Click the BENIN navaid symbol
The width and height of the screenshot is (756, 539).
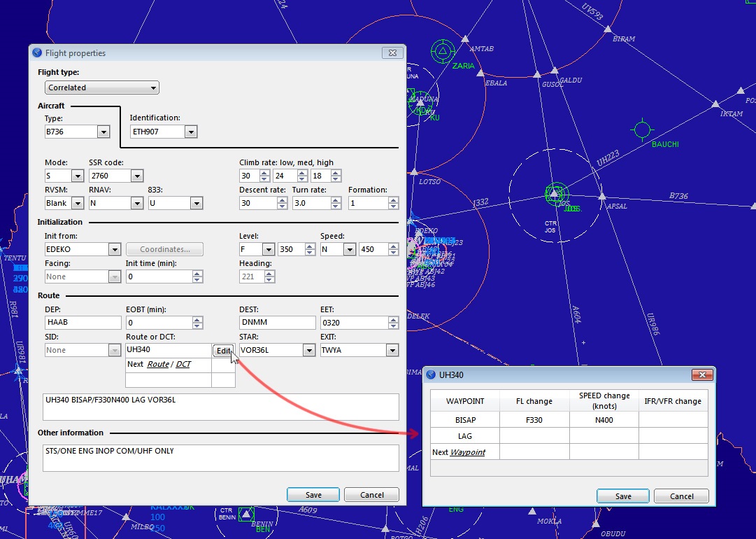pyautogui.click(x=246, y=513)
